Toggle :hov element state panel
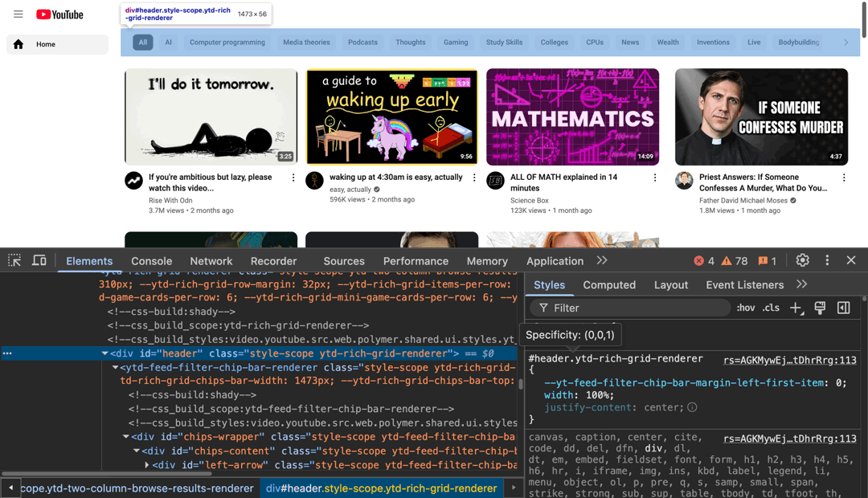Image resolution: width=868 pixels, height=498 pixels. [745, 308]
